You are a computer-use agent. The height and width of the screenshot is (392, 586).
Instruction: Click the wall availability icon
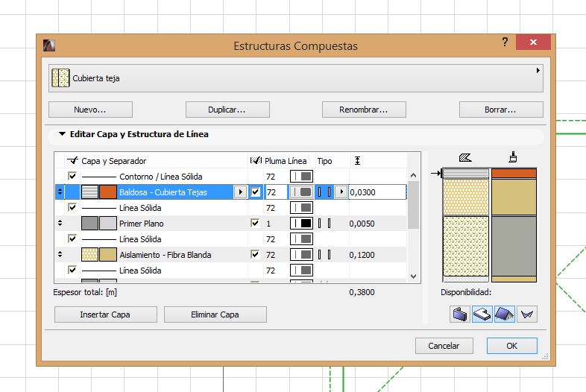tap(459, 314)
